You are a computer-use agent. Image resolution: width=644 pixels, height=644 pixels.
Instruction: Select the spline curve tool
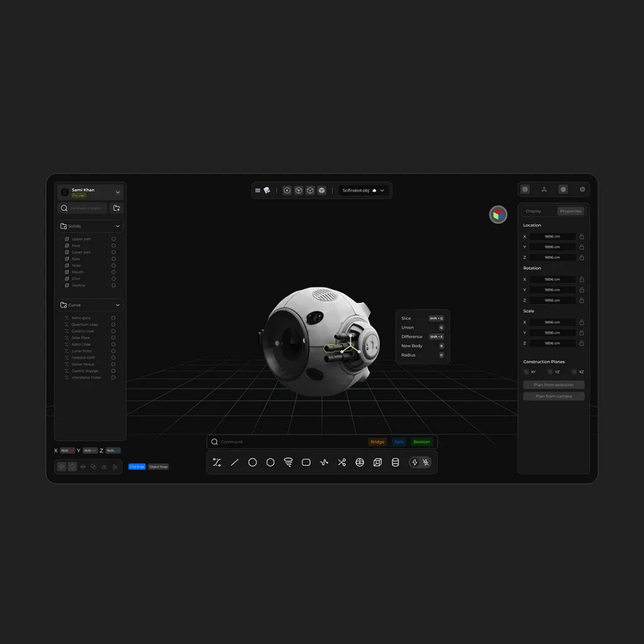coord(217,462)
